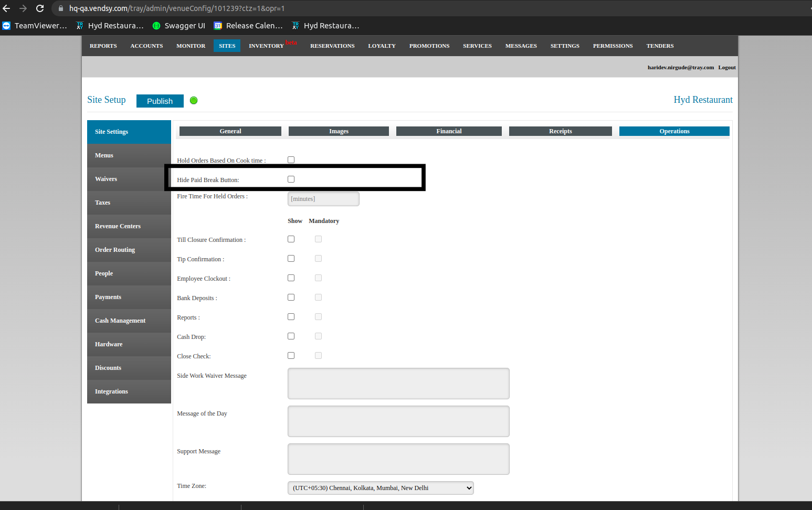This screenshot has height=510, width=812.
Task: Switch to the Financial tab
Action: [449, 131]
